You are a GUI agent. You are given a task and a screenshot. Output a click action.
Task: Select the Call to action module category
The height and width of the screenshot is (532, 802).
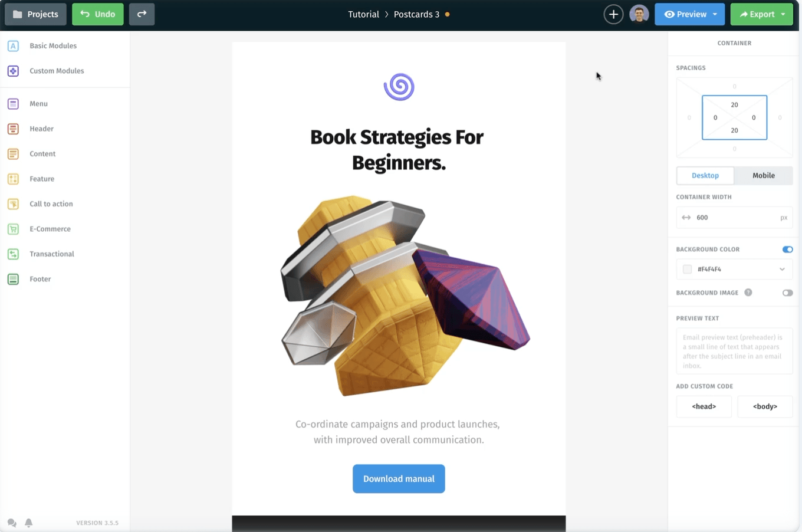click(x=50, y=204)
